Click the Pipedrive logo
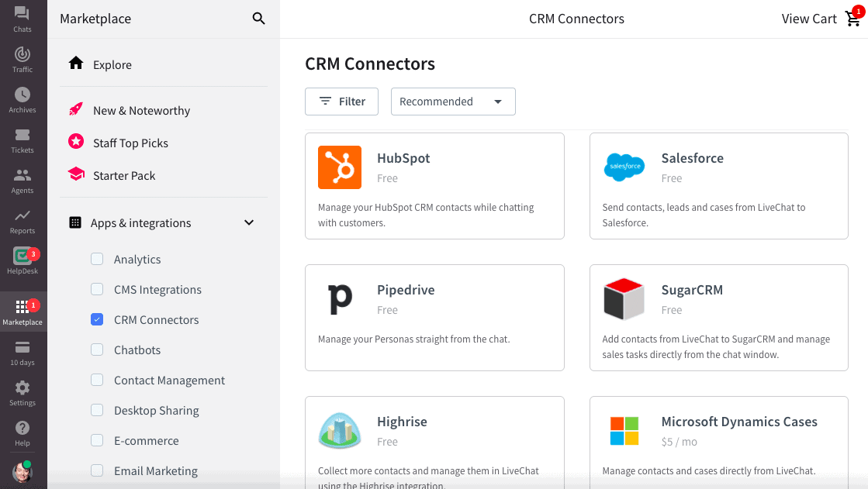The height and width of the screenshot is (489, 868). [x=339, y=298]
